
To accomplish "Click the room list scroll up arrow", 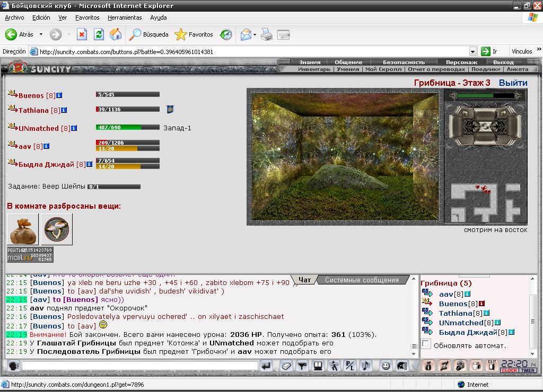I will 532,279.
